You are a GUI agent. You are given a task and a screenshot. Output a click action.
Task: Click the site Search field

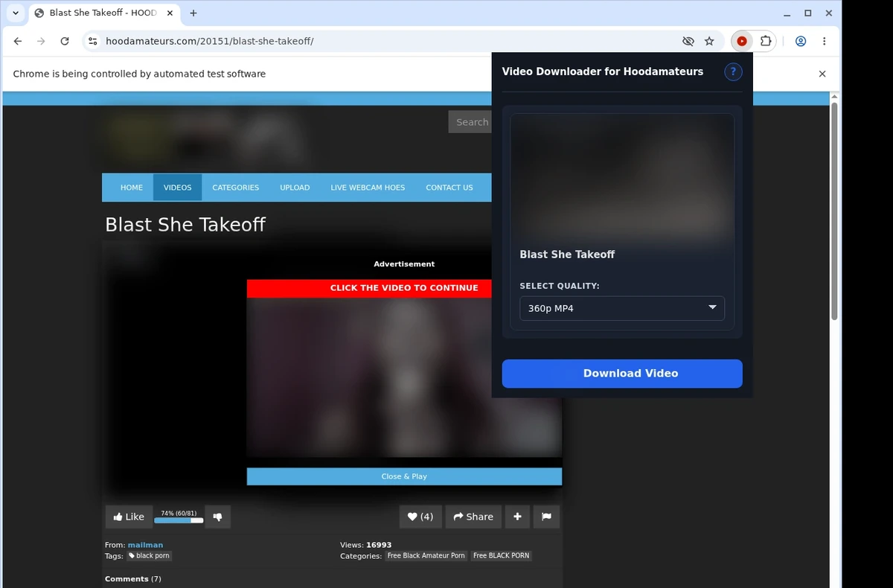[x=470, y=122]
